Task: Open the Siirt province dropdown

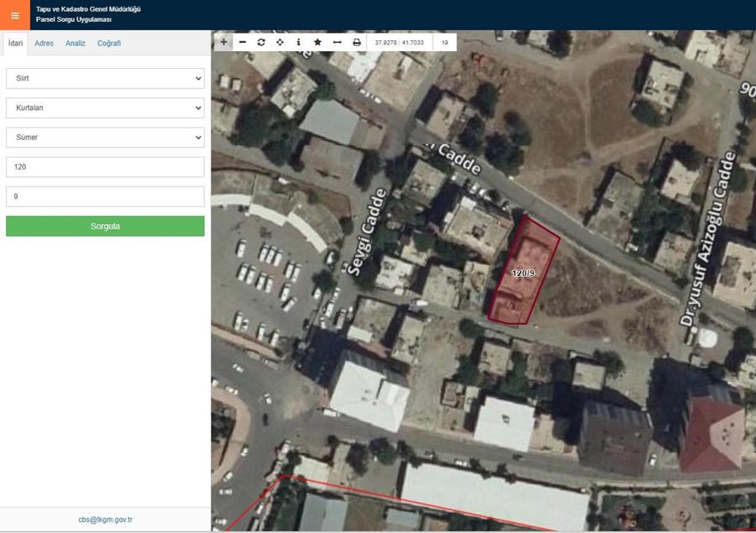Action: pos(105,78)
